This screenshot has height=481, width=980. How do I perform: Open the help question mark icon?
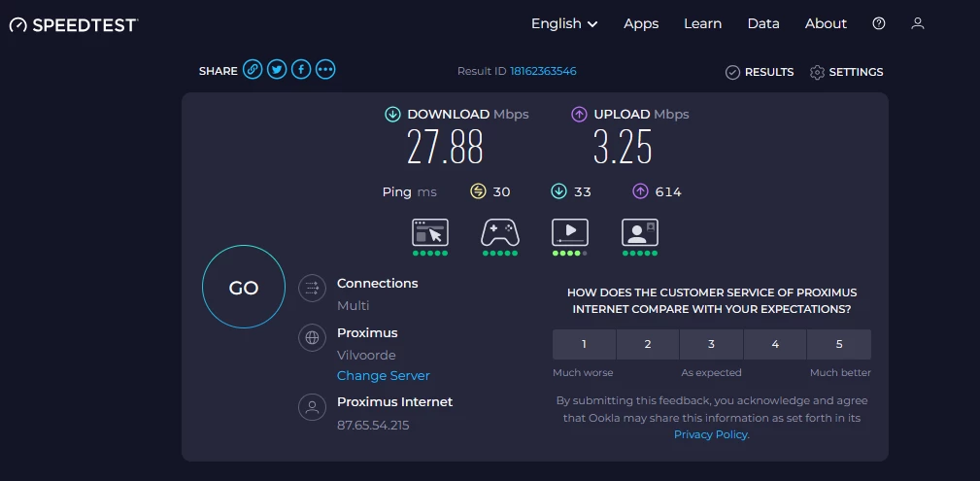coord(879,23)
